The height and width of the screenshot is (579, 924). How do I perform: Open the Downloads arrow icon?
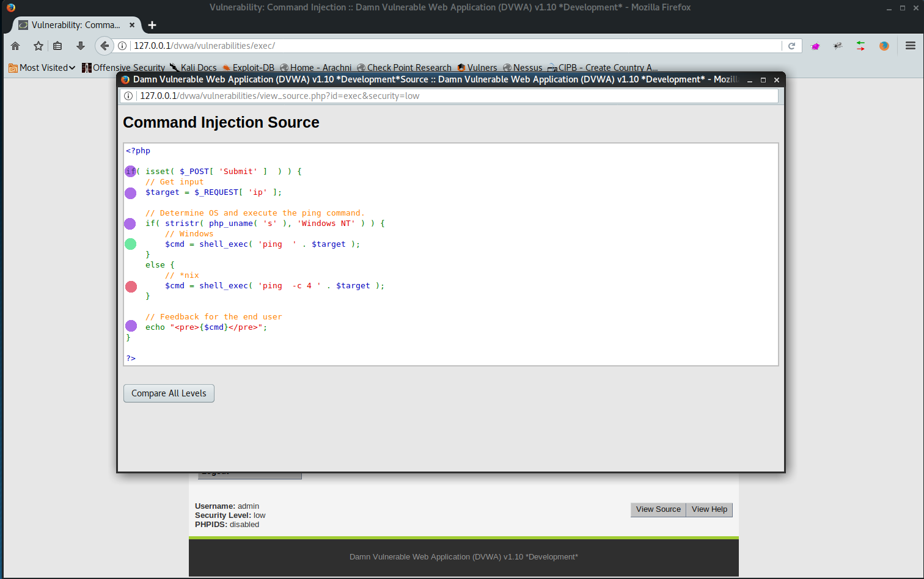tap(80, 46)
